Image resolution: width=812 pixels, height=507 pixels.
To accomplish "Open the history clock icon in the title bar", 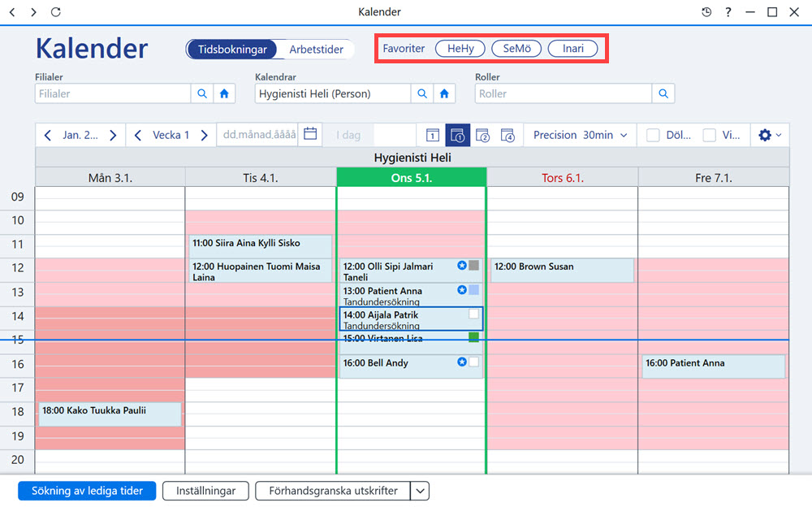I will point(706,12).
